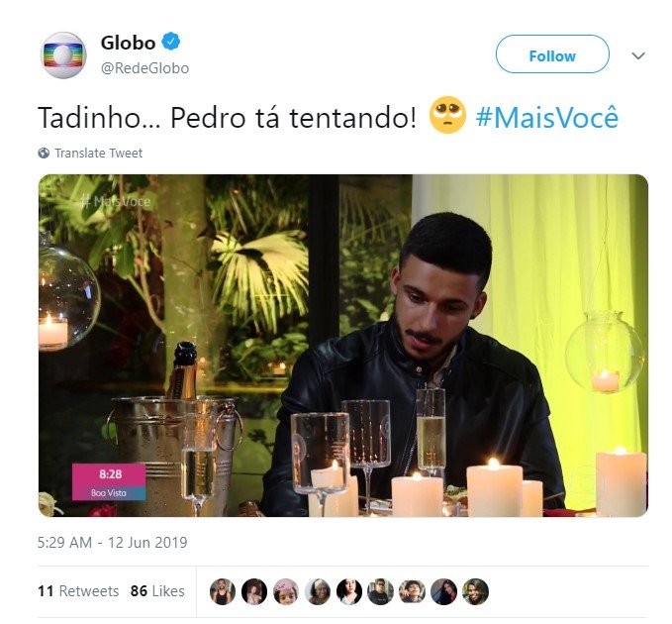Expand the tweet options chevron menu
Viewport: 672px width, 624px height.
pyautogui.click(x=638, y=55)
